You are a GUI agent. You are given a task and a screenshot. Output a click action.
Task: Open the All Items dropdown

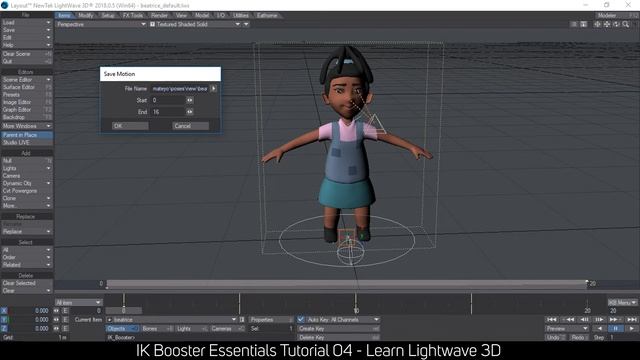[78, 302]
